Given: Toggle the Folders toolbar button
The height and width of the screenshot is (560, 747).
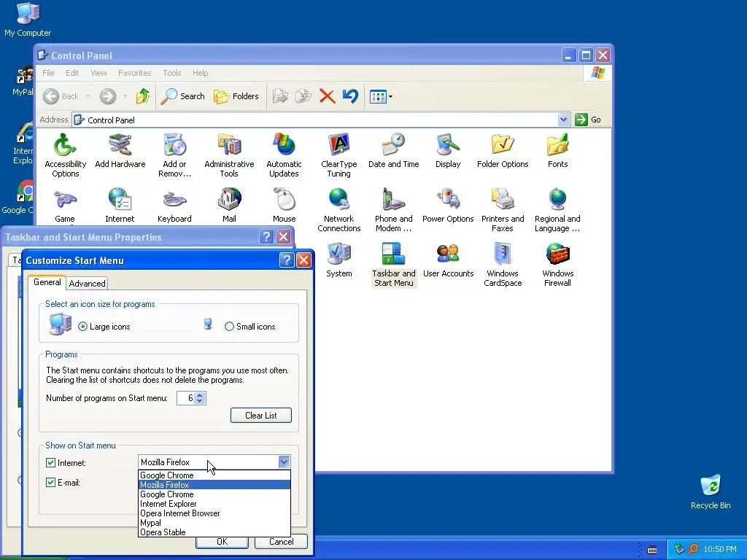Looking at the screenshot, I should point(236,96).
